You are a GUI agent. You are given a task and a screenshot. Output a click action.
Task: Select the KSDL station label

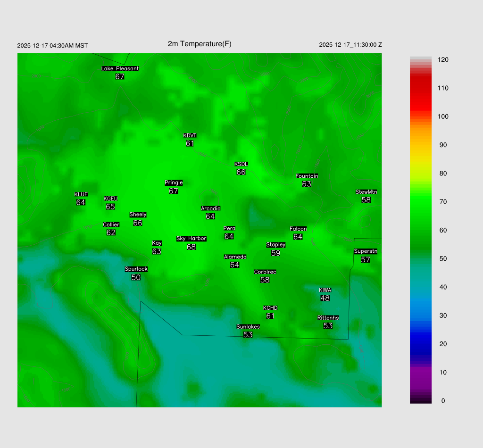pyautogui.click(x=241, y=164)
